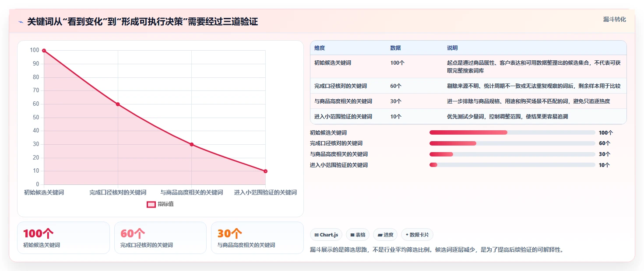Click the chart data point at 60
This screenshot has width=644, height=271.
click(x=118, y=104)
